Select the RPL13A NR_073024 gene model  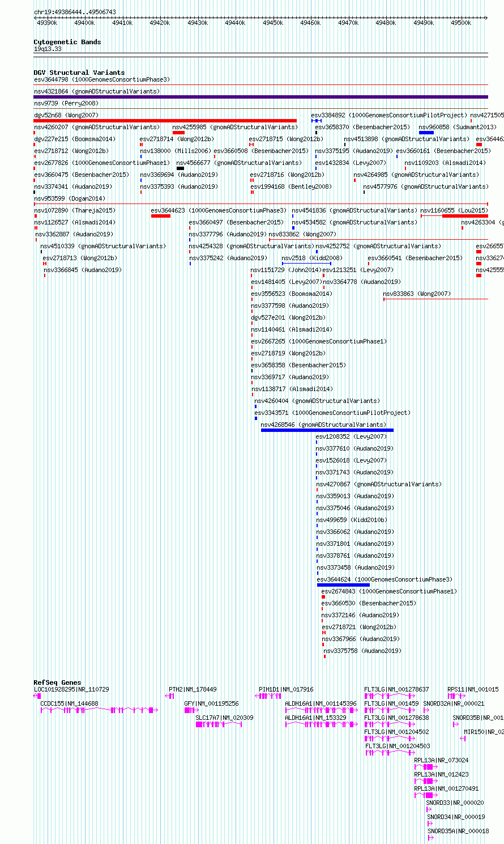426,767
